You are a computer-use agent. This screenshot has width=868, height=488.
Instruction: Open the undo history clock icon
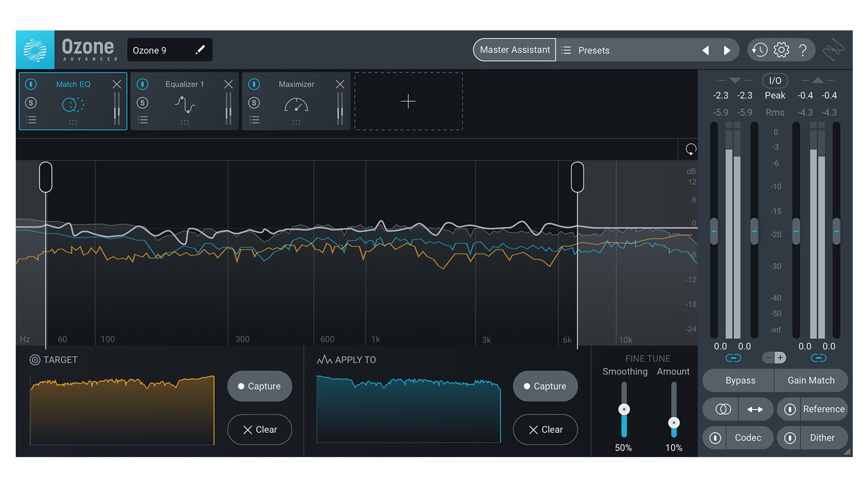759,50
